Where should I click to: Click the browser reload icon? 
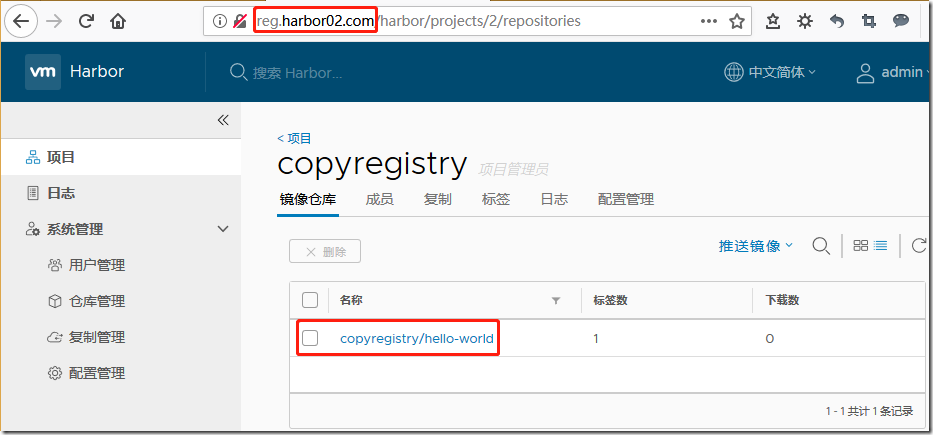click(86, 20)
